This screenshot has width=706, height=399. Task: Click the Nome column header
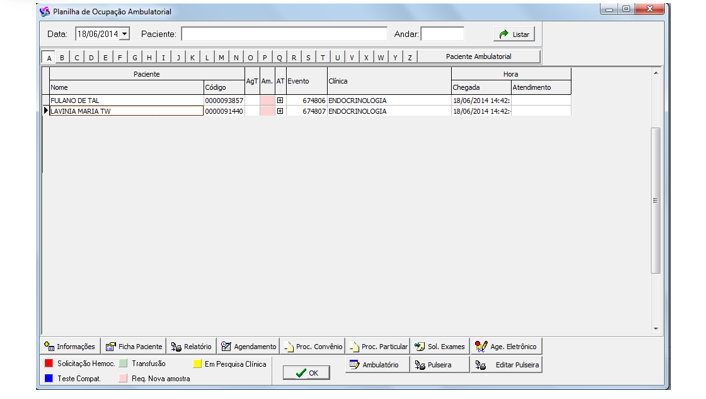(x=126, y=87)
